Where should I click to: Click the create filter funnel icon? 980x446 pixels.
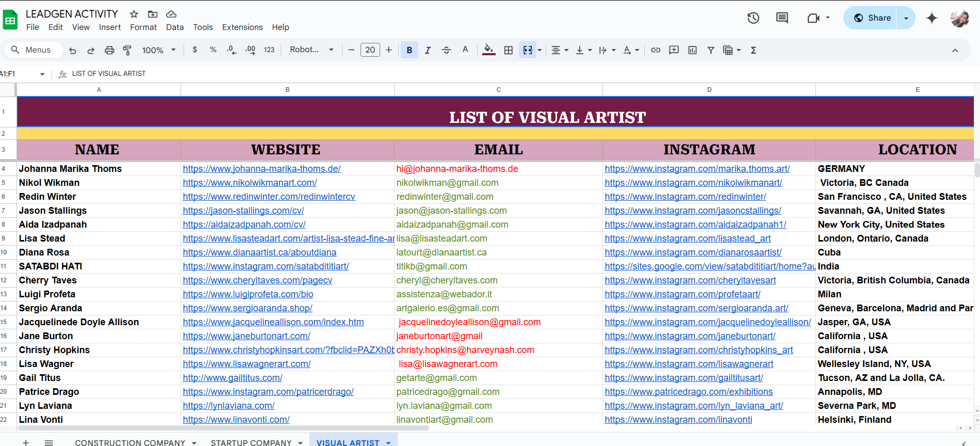(x=711, y=50)
